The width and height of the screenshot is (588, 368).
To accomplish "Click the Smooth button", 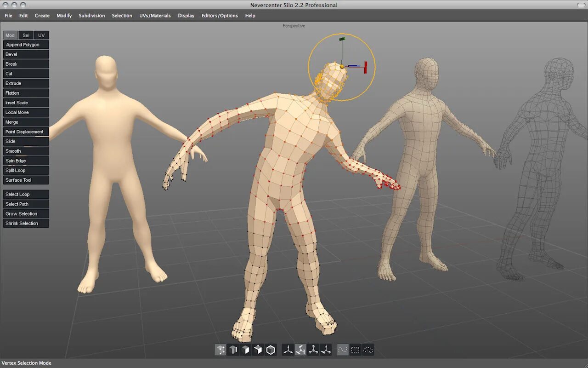I will (26, 151).
